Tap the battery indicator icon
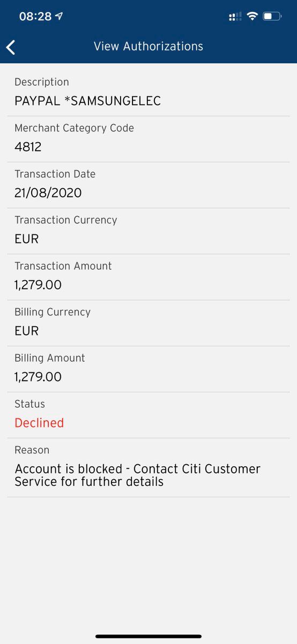The image size is (297, 644). (x=272, y=17)
